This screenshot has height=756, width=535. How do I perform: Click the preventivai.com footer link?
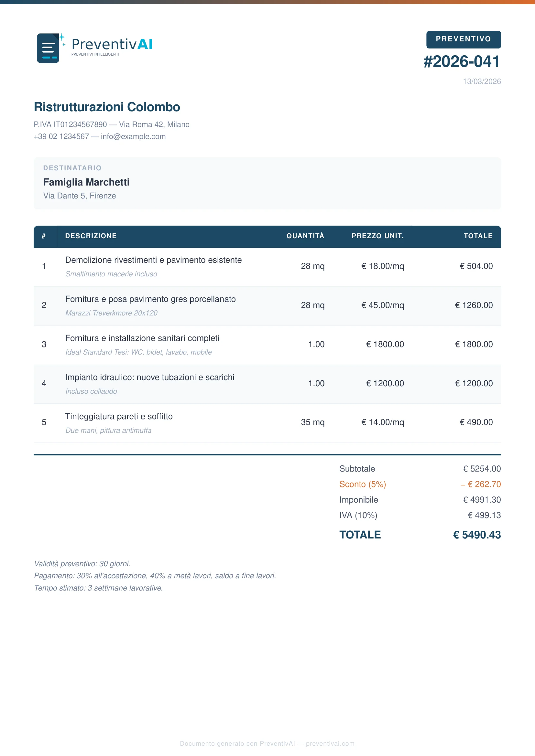330,743
